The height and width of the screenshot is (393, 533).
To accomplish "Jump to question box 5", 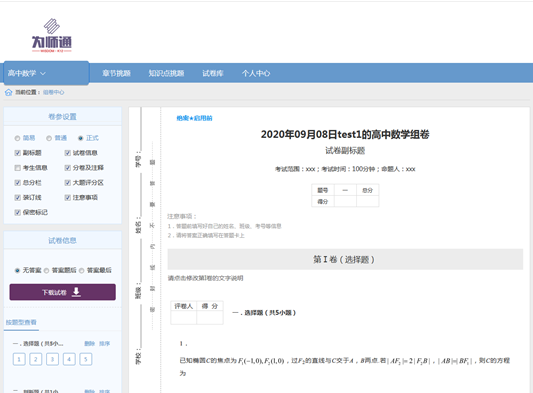I will coord(86,359).
